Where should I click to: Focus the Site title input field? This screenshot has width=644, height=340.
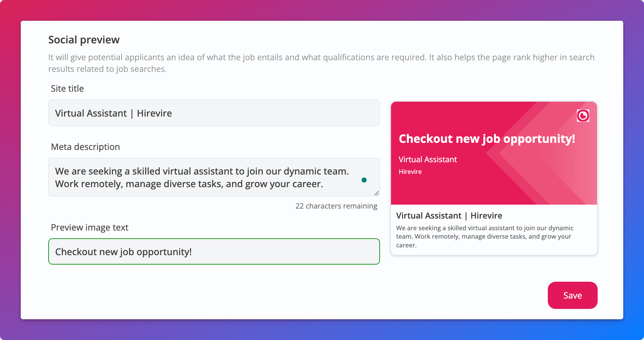coord(214,113)
